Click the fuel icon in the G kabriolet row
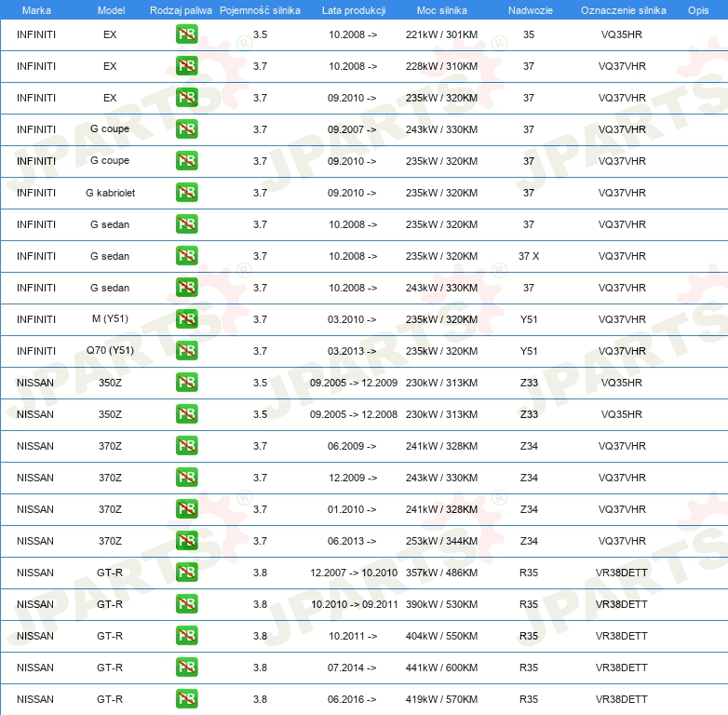Viewport: 728px width, 715px height. pyautogui.click(x=186, y=193)
